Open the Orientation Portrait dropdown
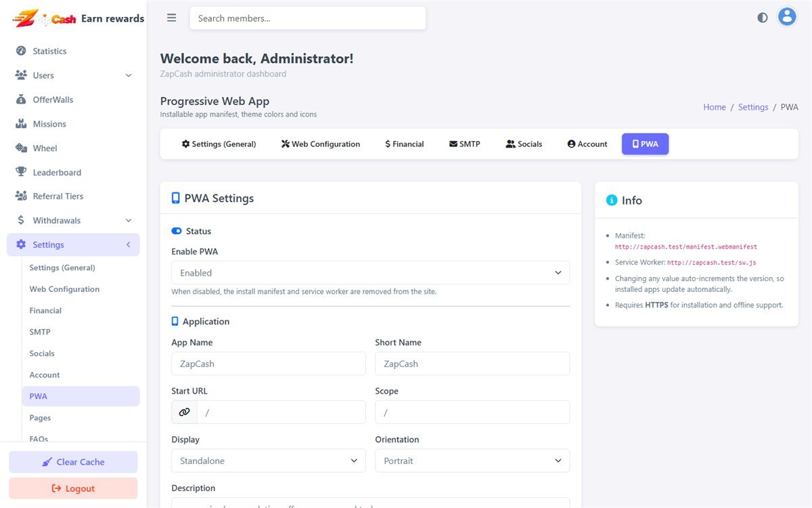 472,461
